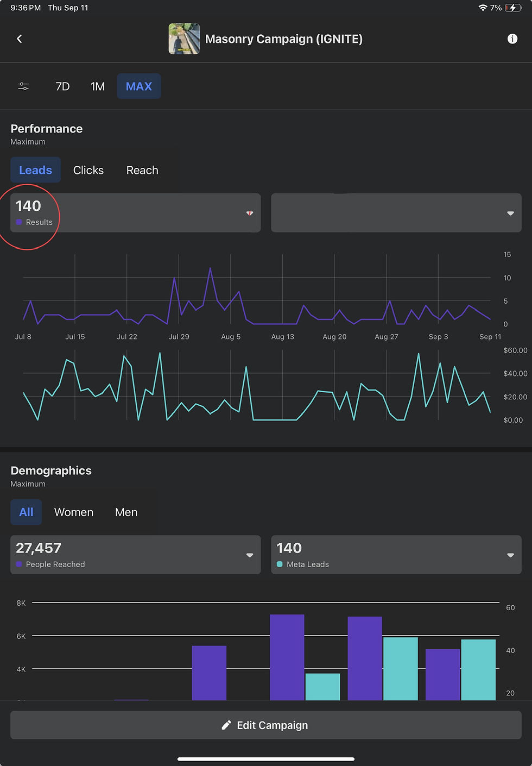Switch to the Clicks tab
This screenshot has width=532, height=766.
[88, 170]
